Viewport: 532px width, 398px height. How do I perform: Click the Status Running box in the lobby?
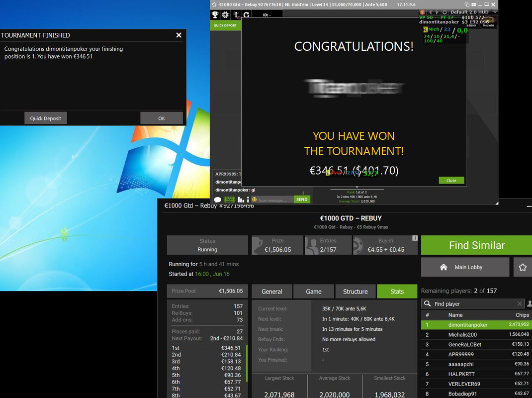(x=207, y=245)
